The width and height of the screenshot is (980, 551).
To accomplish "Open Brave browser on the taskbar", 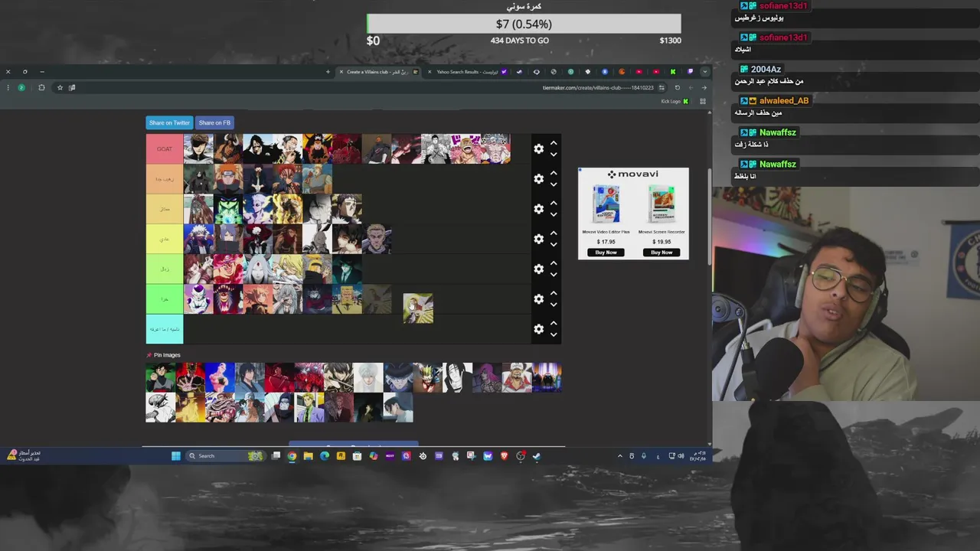I will tap(504, 456).
